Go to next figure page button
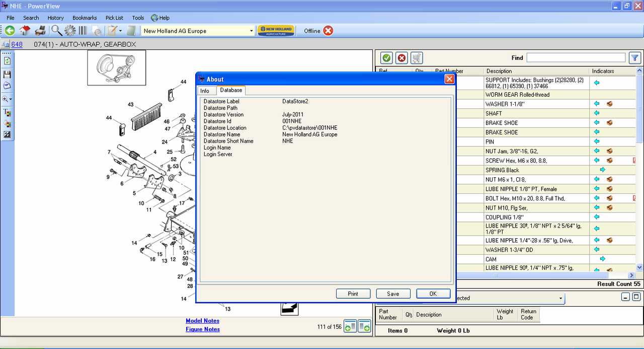The image size is (644, 349). click(364, 326)
